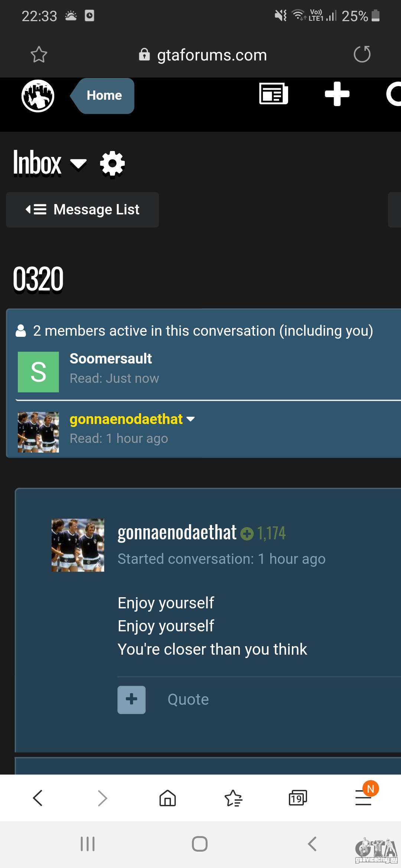Toggle multiquote plus button on message
The height and width of the screenshot is (868, 401).
coord(131,700)
